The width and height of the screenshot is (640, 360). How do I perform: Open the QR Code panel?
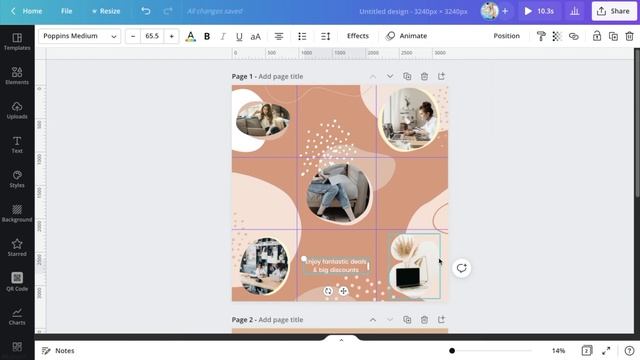pyautogui.click(x=17, y=282)
